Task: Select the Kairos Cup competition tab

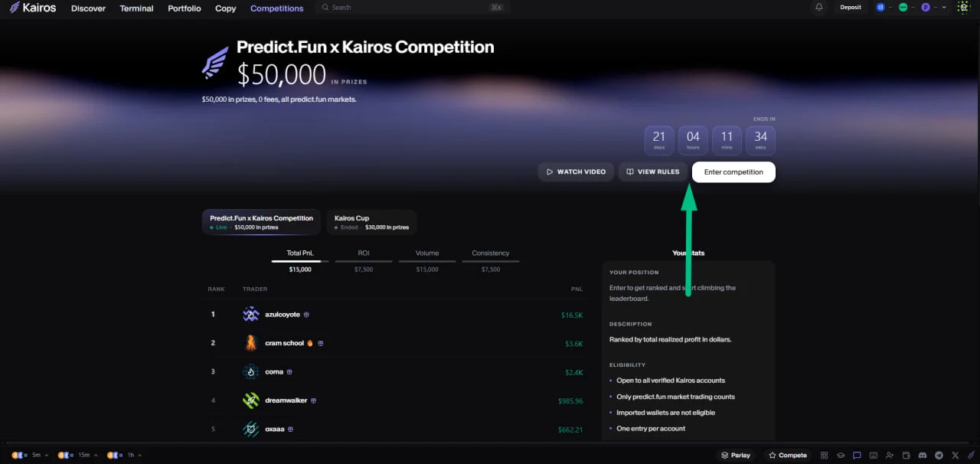Action: click(371, 222)
